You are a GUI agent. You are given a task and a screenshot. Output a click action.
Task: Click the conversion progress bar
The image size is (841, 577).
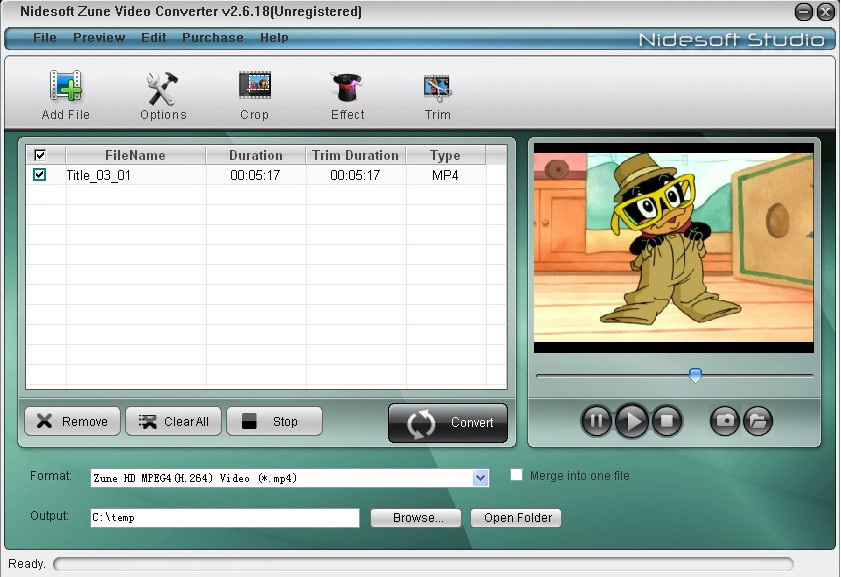(x=423, y=564)
